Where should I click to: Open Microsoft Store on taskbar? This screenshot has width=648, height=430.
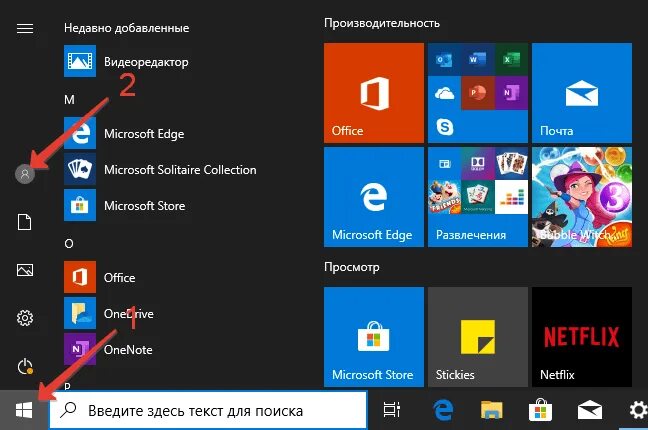click(x=540, y=410)
